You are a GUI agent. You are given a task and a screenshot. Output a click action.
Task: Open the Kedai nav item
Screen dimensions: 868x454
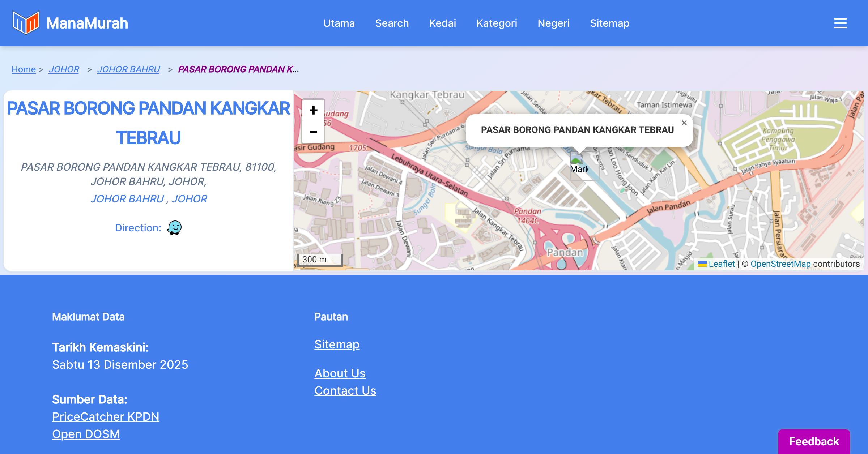pos(442,23)
